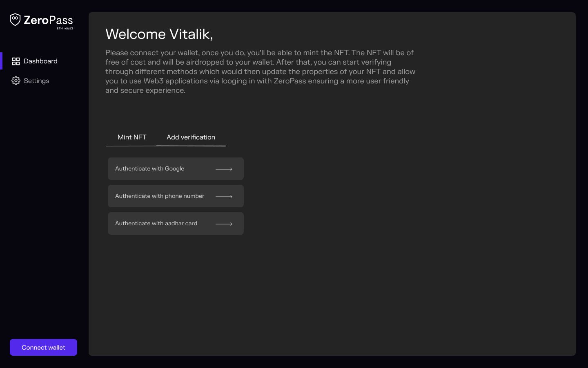Select the Add verification tab
The height and width of the screenshot is (368, 588).
(191, 137)
